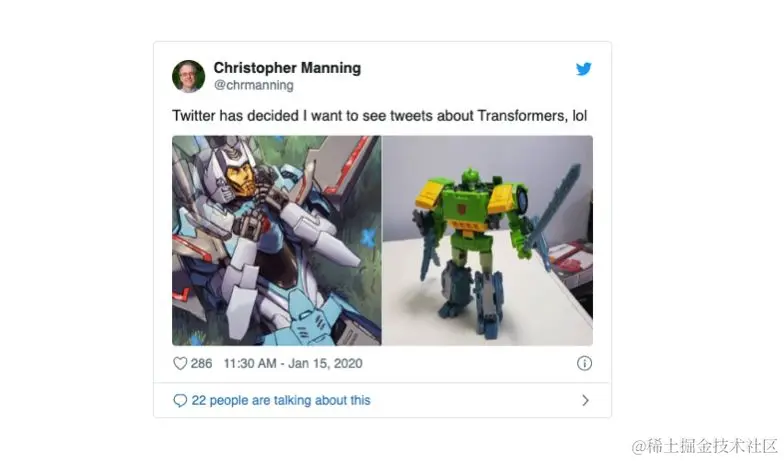Click the speech bubble reply icon
Viewport: 784px width, 461px height.
coord(180,400)
